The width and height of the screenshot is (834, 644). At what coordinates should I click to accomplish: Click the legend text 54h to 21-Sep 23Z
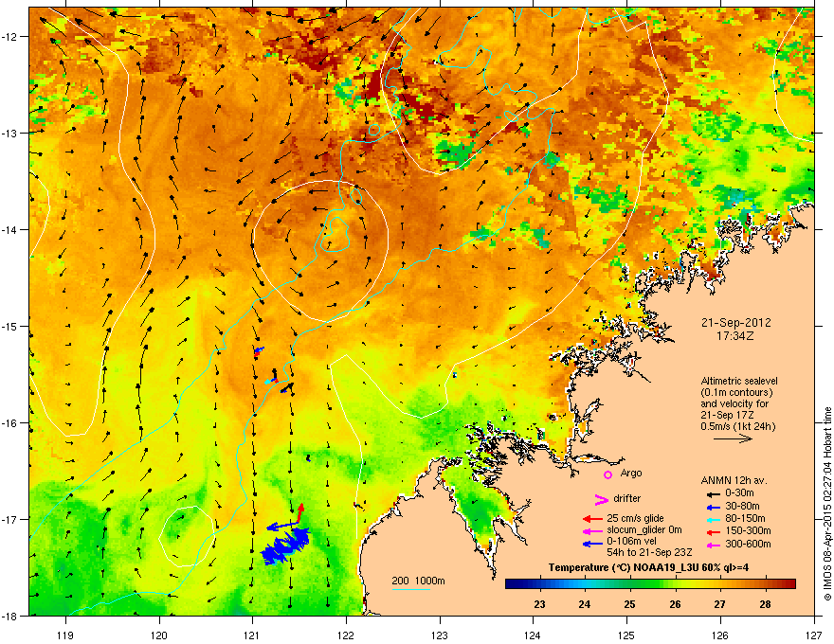tap(649, 552)
